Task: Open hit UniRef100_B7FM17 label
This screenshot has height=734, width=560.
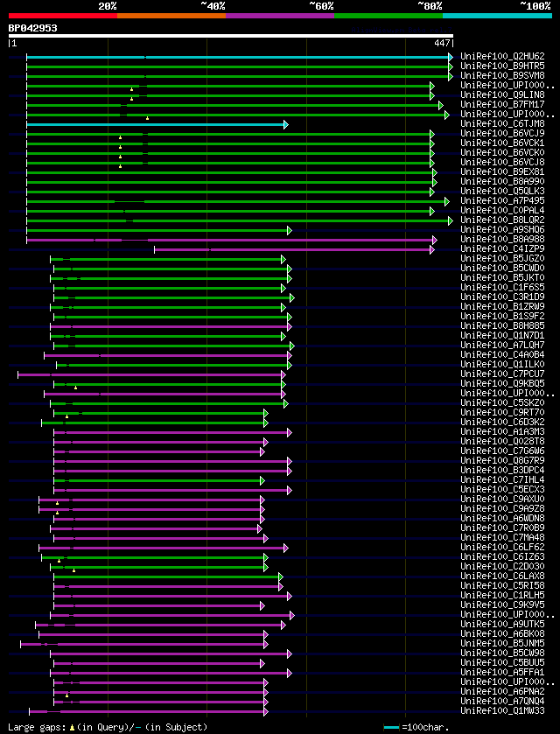Action: pos(502,105)
